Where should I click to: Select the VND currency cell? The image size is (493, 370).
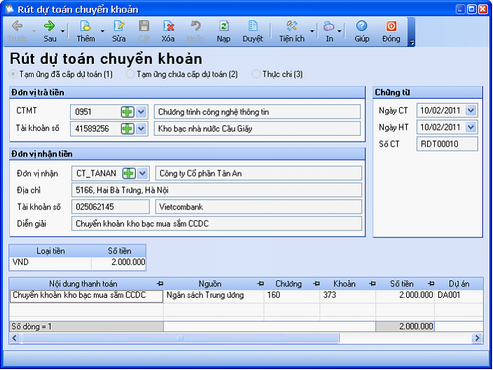coord(50,262)
